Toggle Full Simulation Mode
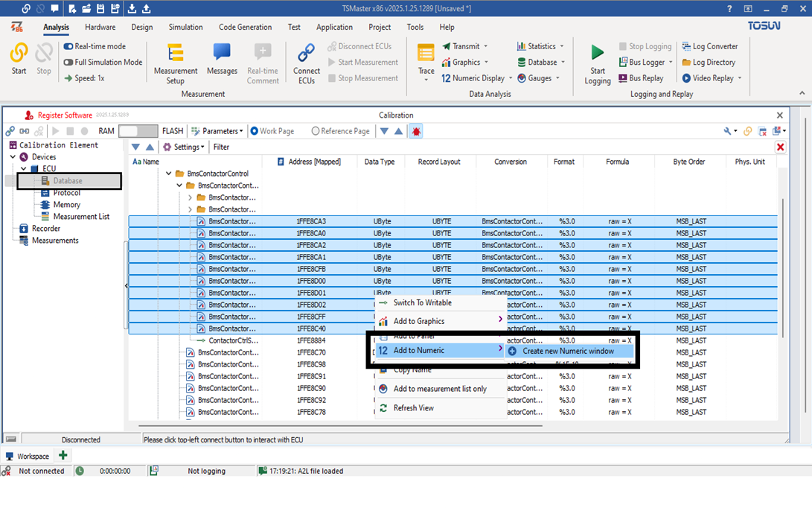 click(x=103, y=63)
